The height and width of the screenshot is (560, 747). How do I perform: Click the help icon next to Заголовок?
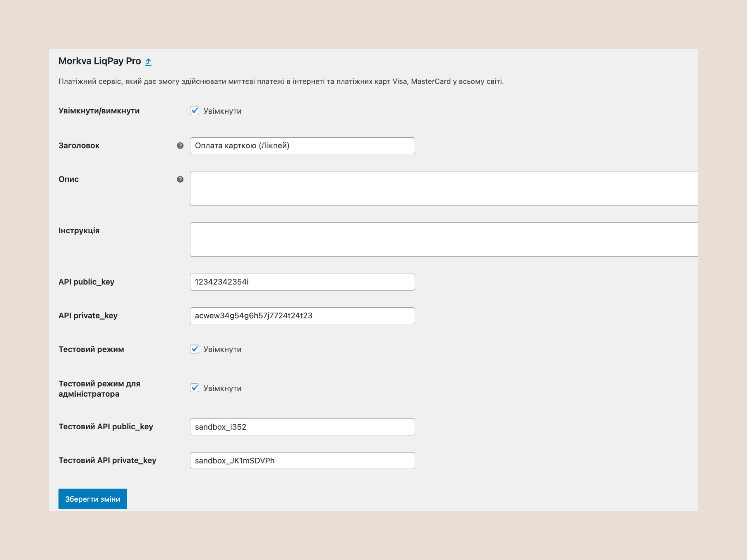[180, 146]
